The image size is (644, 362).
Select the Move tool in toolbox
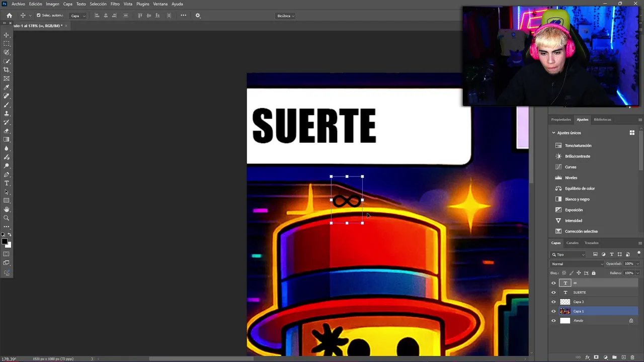pos(7,35)
